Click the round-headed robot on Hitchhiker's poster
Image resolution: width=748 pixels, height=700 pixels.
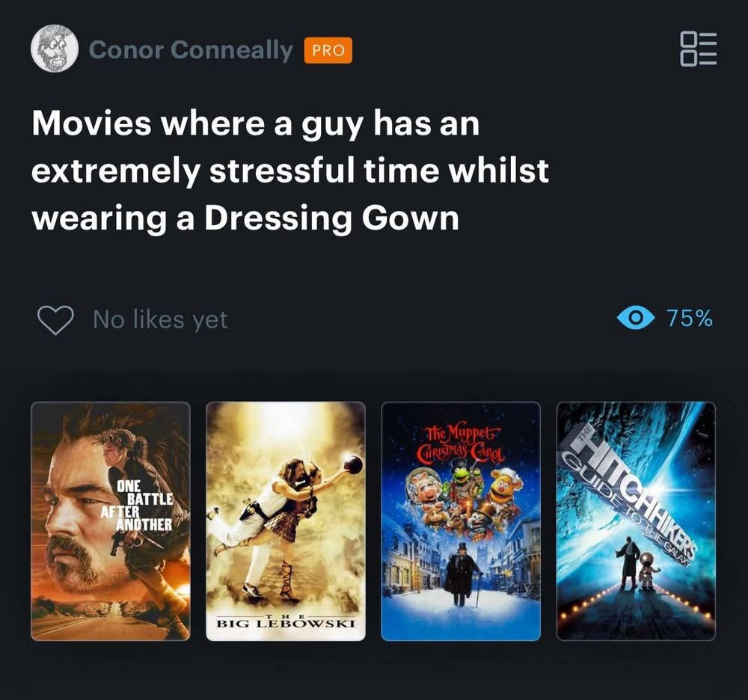pyautogui.click(x=648, y=571)
